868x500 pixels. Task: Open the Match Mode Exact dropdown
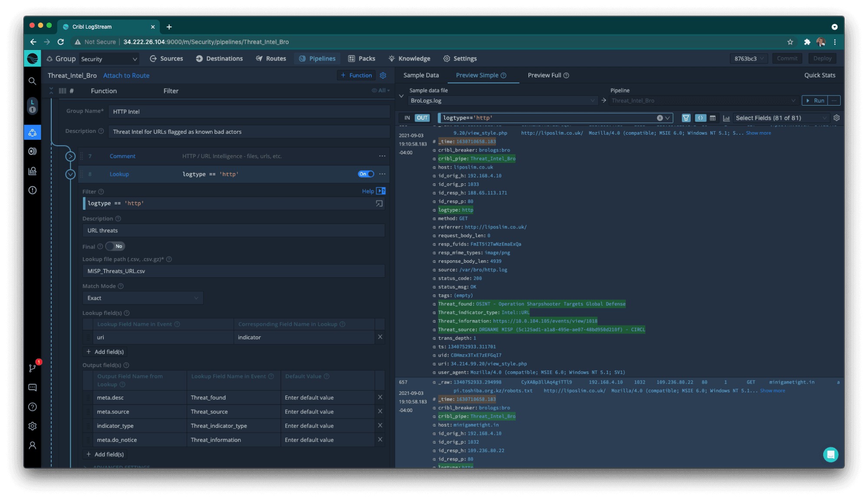(x=142, y=298)
